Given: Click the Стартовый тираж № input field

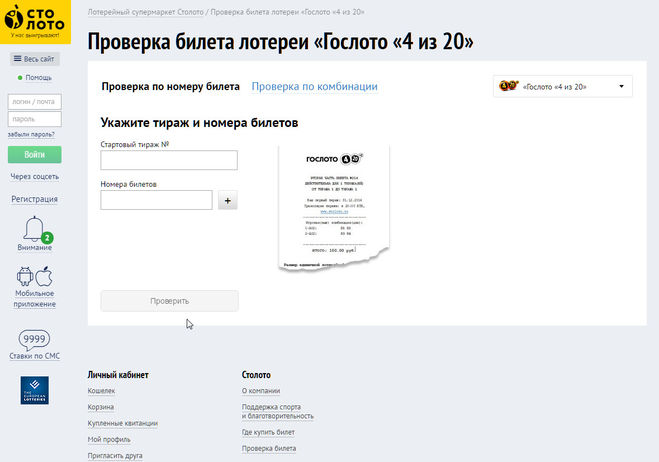Looking at the screenshot, I should coord(169,160).
